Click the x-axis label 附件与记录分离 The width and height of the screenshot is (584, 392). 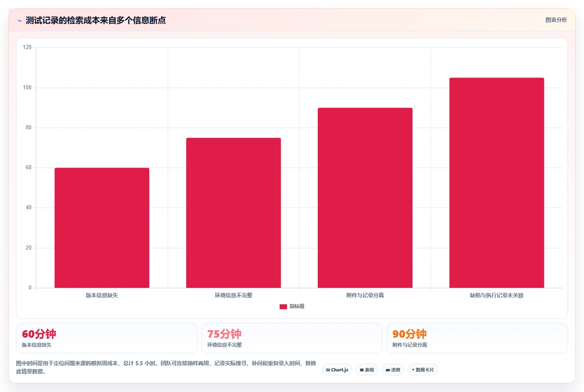click(x=365, y=295)
